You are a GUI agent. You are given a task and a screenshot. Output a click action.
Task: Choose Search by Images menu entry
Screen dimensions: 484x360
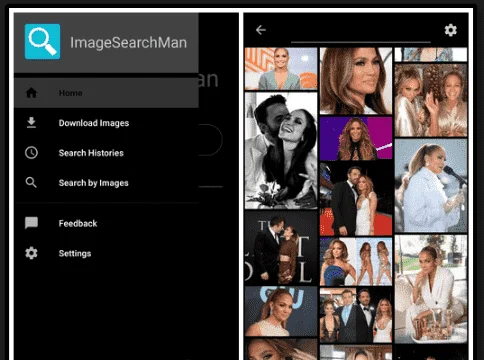coord(106,183)
